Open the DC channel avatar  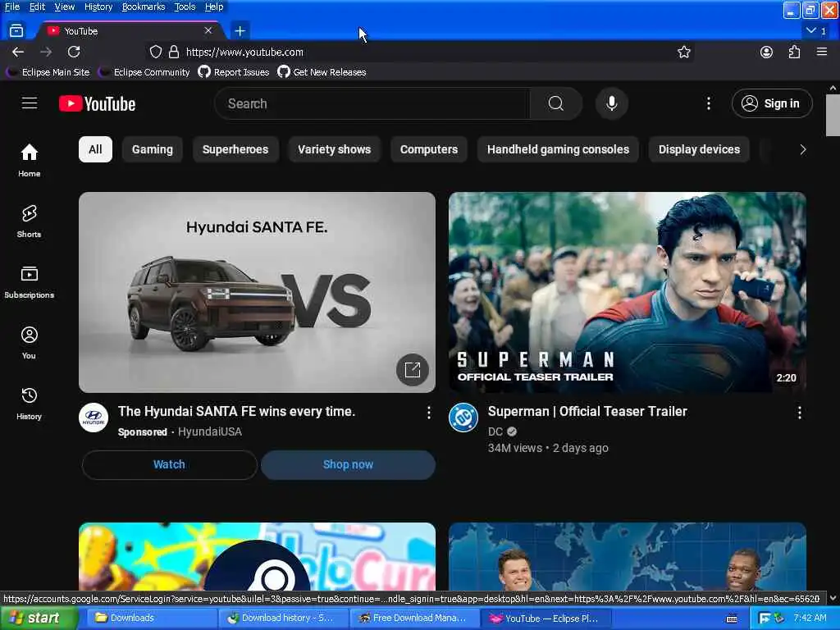pos(463,418)
